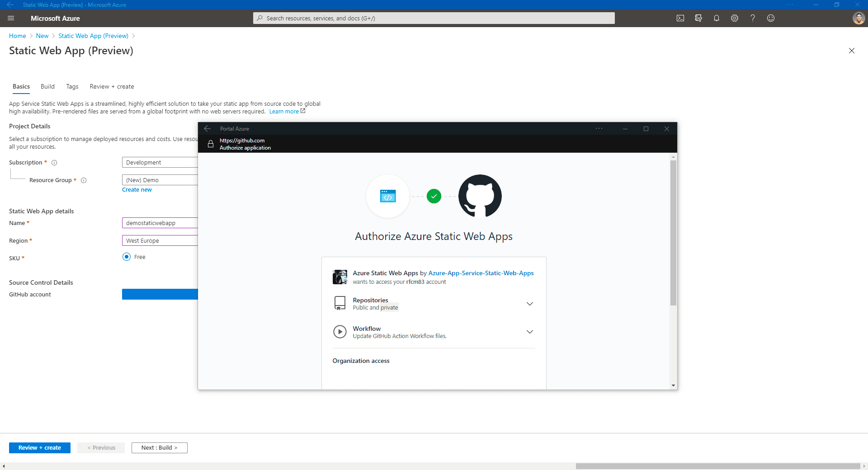
Task: Click the popup's vertical scrollbar thumb
Action: pos(673,233)
